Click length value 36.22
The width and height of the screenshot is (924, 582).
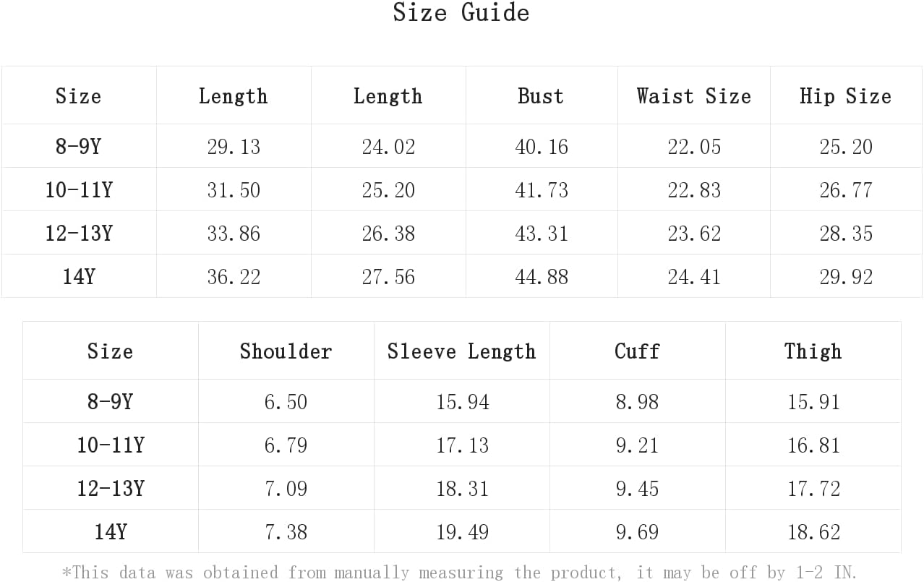coord(234,277)
